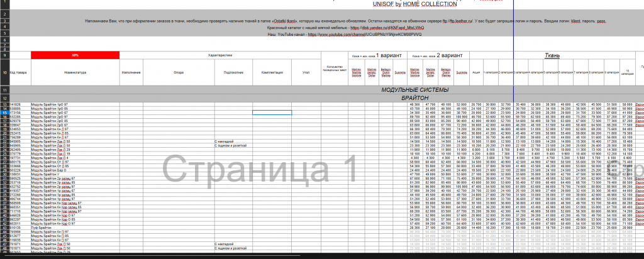Select the 1 вариант header cell
This screenshot has width=644, height=259.
377,55
